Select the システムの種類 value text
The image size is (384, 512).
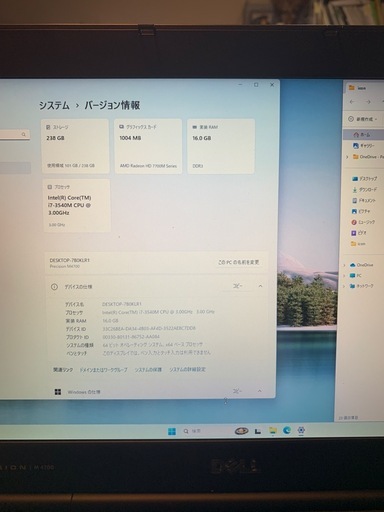tap(153, 344)
